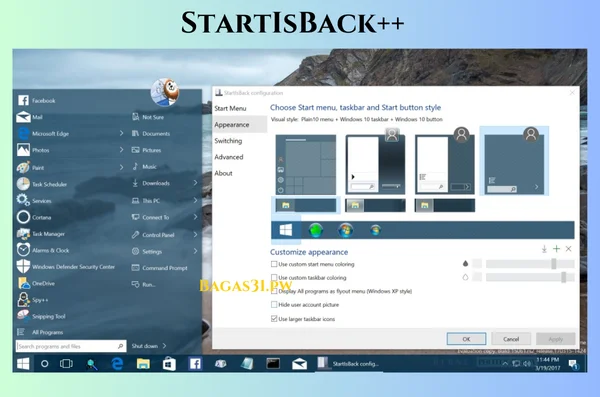Select the Windows 10 start button style
Image resolution: width=600 pixels, height=397 pixels.
[x=286, y=230]
